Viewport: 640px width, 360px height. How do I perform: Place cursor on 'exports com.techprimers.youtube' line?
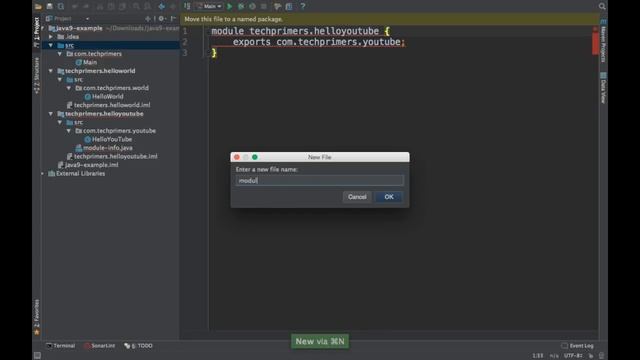click(318, 42)
